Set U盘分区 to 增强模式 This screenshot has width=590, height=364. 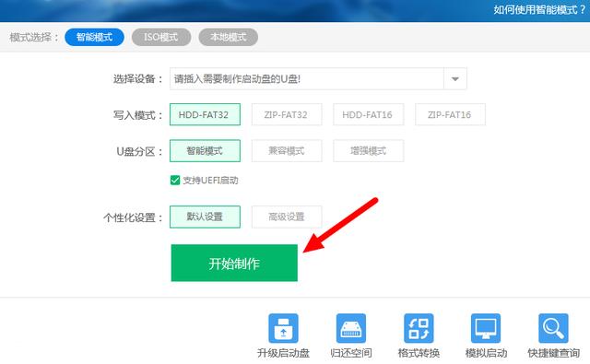[x=369, y=151]
